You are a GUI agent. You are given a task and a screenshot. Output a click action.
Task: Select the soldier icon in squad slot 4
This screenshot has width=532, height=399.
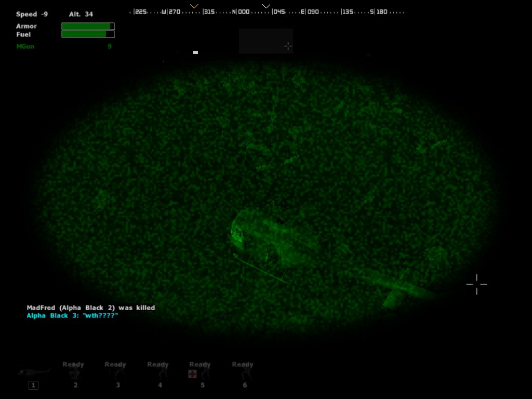pos(163,374)
